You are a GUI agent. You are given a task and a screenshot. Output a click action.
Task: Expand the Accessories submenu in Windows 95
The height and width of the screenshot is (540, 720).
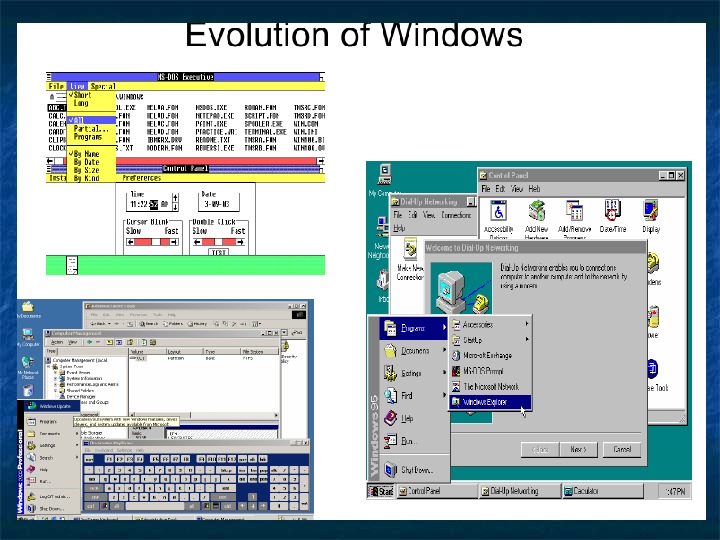click(x=490, y=325)
